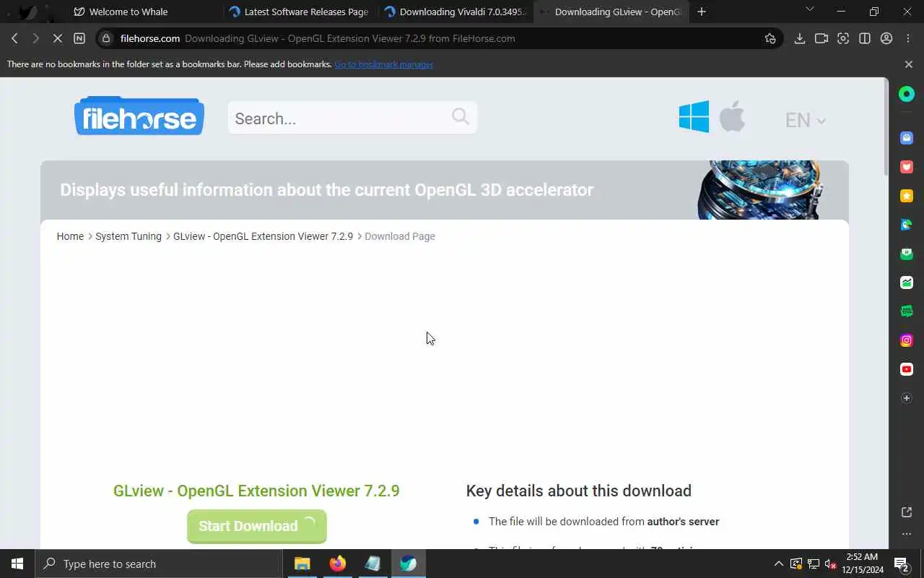Open the clock showing 2:52 AM
This screenshot has width=924, height=578.
coord(863,564)
